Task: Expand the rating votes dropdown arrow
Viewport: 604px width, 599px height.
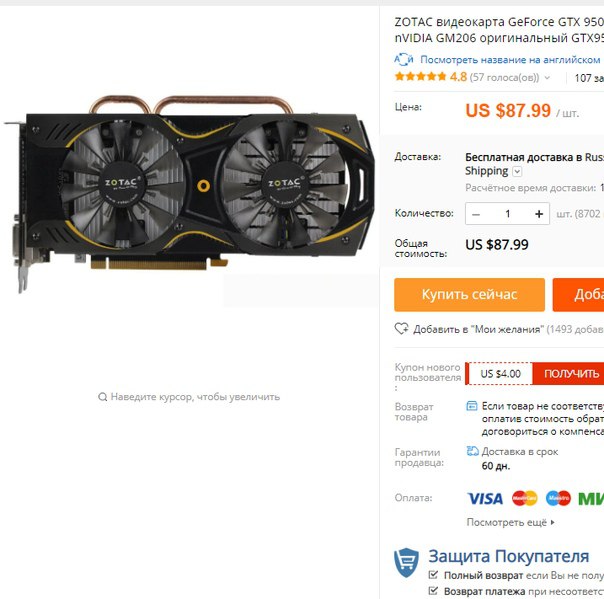Action: pyautogui.click(x=547, y=78)
